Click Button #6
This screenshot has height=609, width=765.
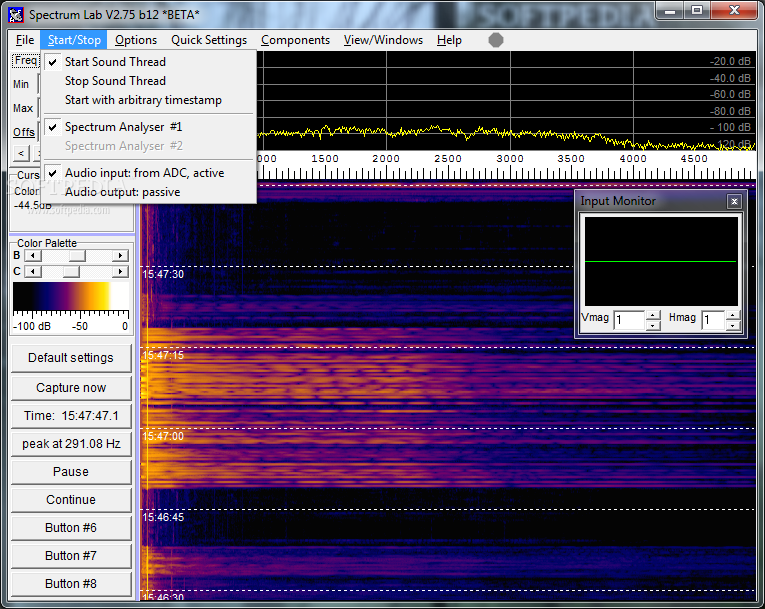click(x=71, y=528)
